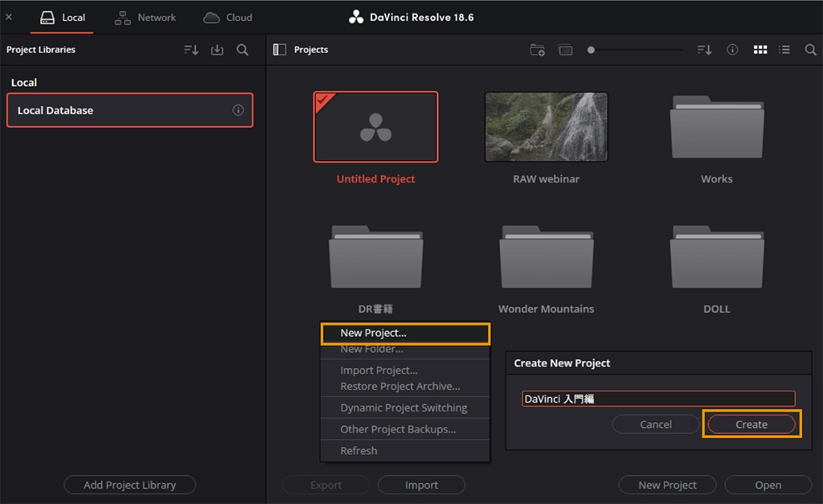Select the Untitled Project thumbnail
This screenshot has width=823, height=504.
376,126
